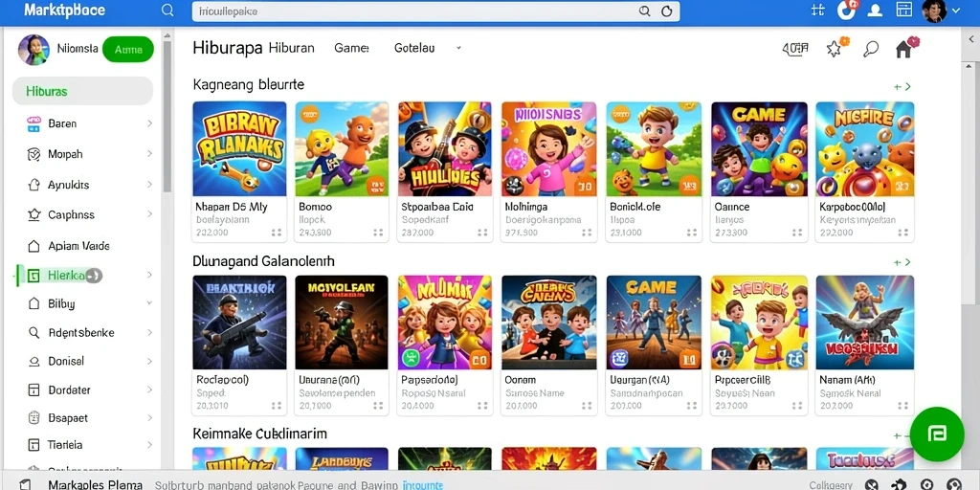The height and width of the screenshot is (490, 980).
Task: Click the home icon with red badge
Action: point(905,48)
